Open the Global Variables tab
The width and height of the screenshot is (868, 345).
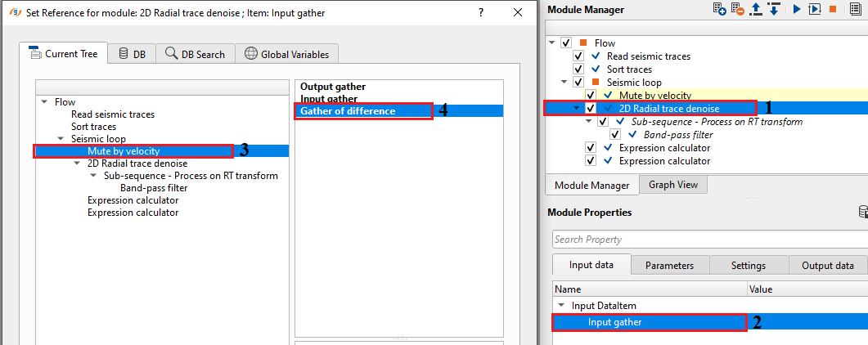tap(287, 54)
